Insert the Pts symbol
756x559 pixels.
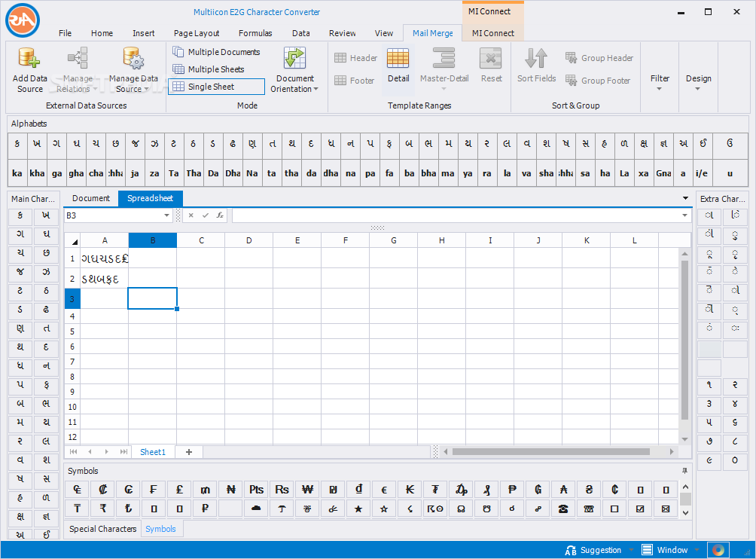pos(256,490)
